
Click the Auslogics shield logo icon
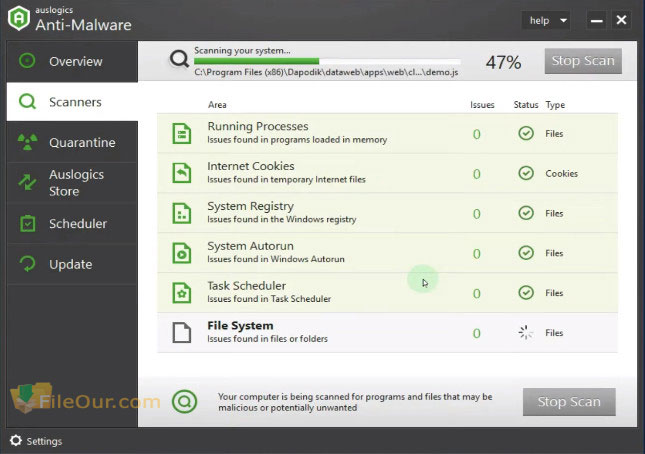(x=19, y=18)
